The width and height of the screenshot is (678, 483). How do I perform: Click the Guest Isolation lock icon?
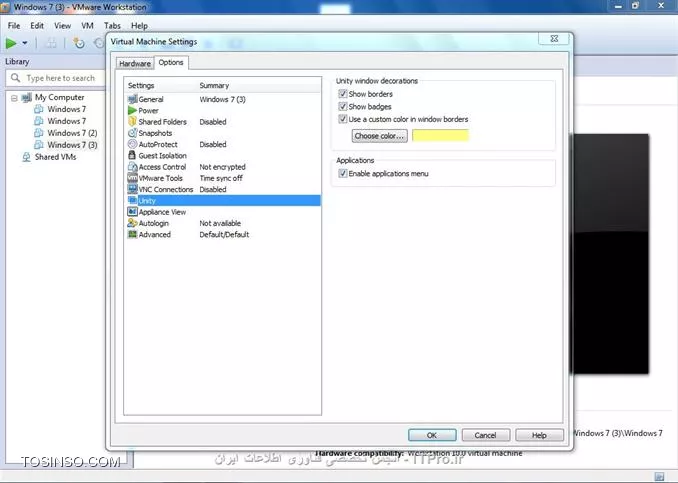(132, 155)
